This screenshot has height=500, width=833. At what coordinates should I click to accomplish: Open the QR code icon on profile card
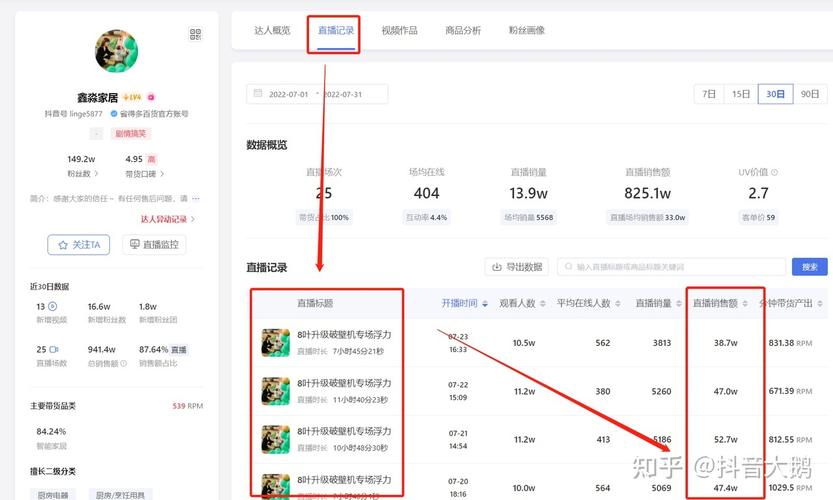click(x=195, y=35)
